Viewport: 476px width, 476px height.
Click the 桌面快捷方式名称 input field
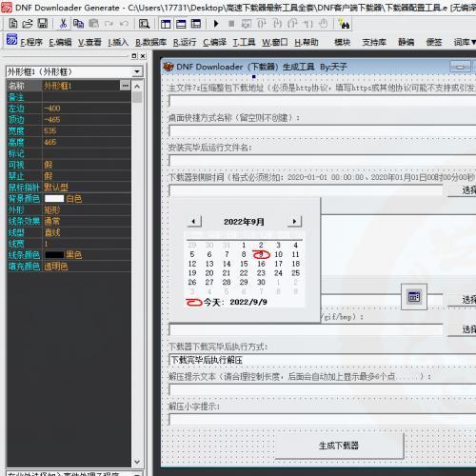pos(322,130)
